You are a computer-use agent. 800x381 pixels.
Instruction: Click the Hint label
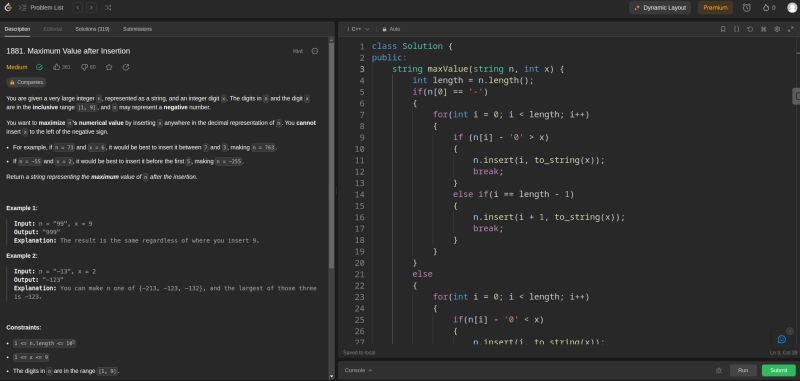point(298,51)
